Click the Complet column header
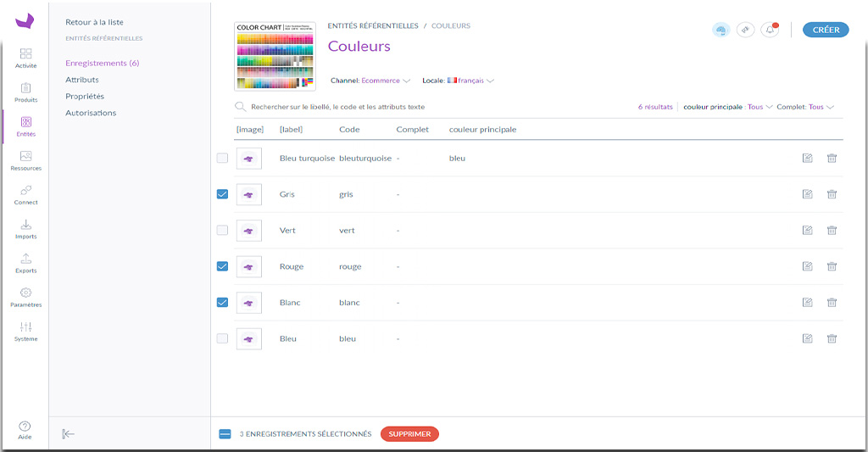This screenshot has width=868, height=452. click(x=413, y=129)
